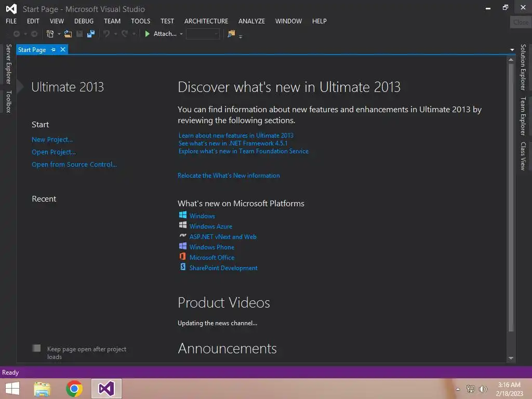
Task: Click the New Project... link
Action: [52, 139]
